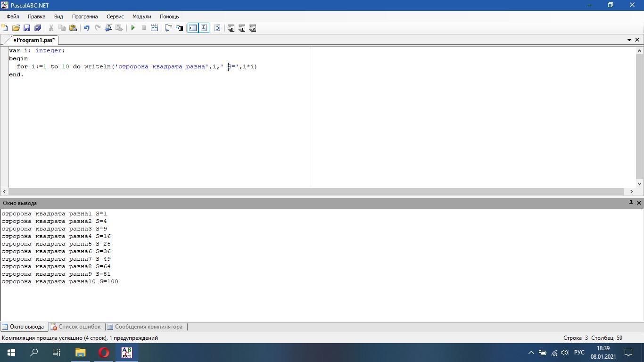The width and height of the screenshot is (644, 362).
Task: Click the 'writeln' call in the for loop
Action: [97, 66]
